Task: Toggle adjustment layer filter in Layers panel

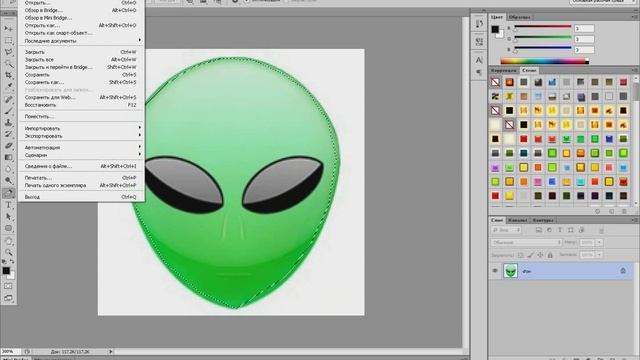Action: click(x=549, y=230)
